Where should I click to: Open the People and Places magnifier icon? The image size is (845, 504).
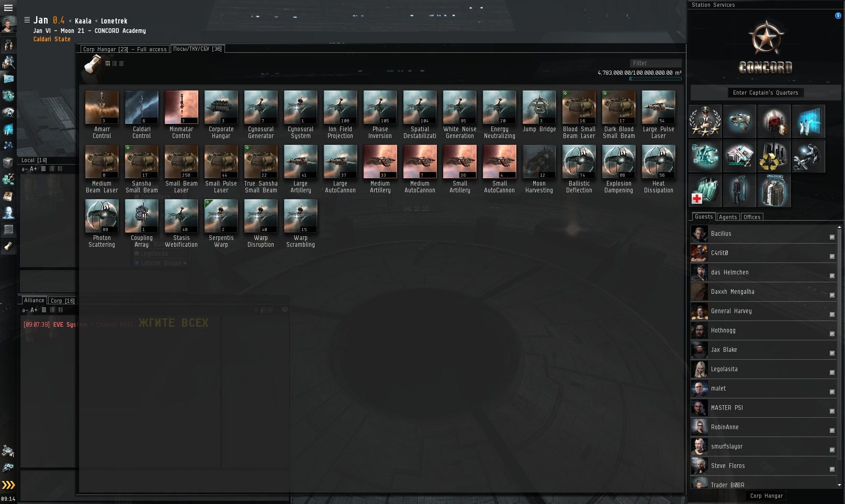(8, 62)
